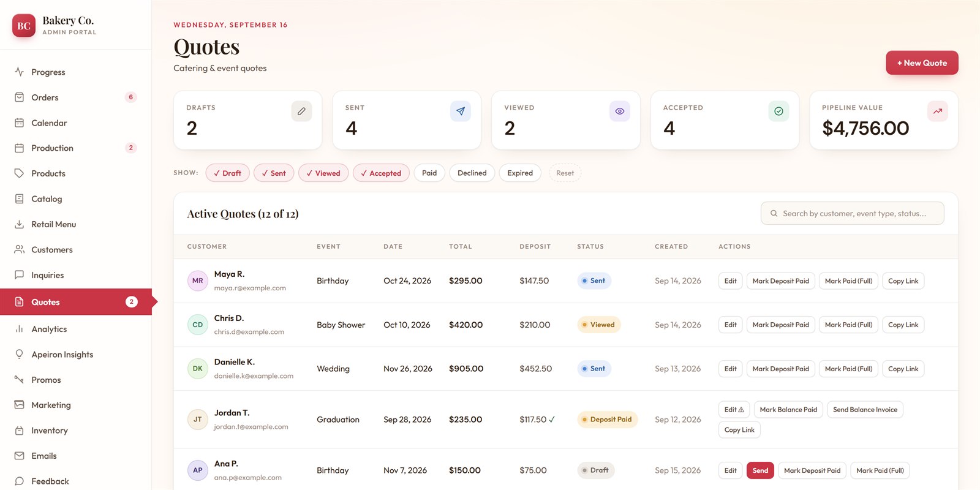Open Emails in the sidebar

pyautogui.click(x=75, y=456)
